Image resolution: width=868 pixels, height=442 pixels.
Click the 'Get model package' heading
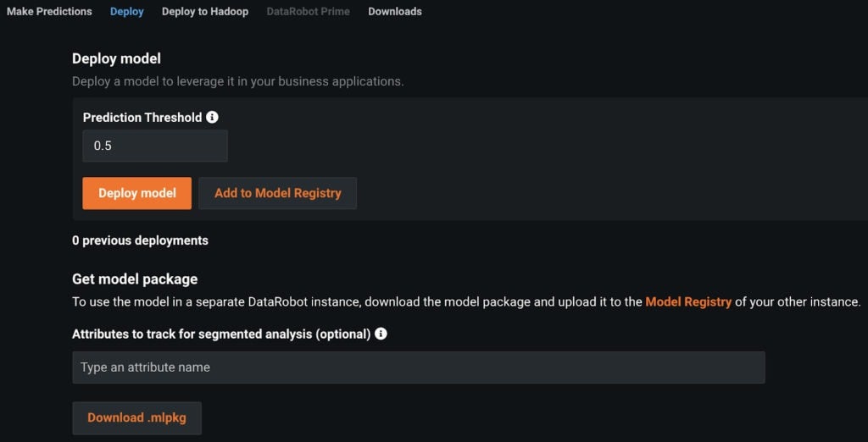tap(135, 279)
